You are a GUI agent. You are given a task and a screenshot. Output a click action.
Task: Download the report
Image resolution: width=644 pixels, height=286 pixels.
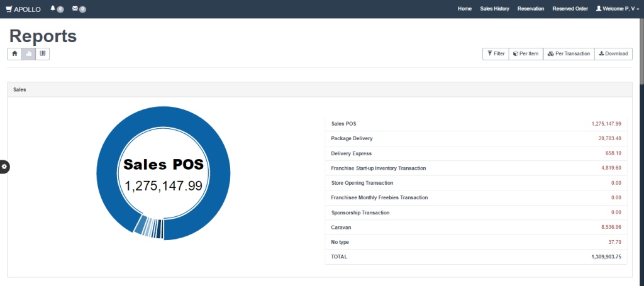click(x=613, y=54)
